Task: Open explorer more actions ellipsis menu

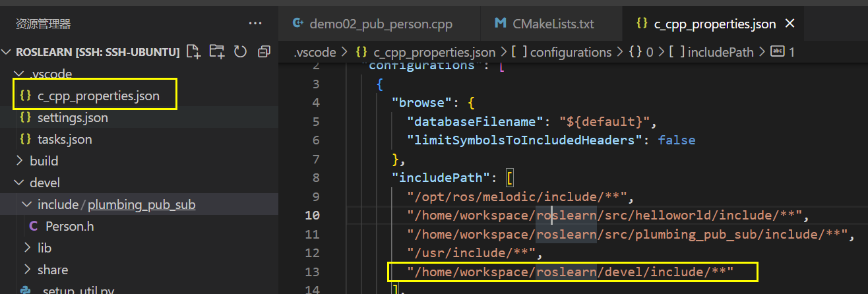Action: tap(255, 24)
